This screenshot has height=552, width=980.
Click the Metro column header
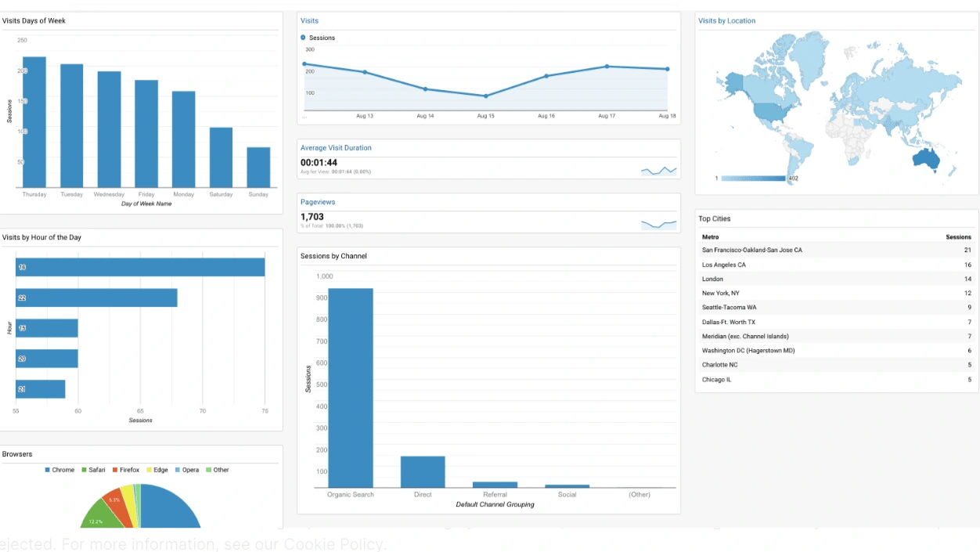coord(710,236)
